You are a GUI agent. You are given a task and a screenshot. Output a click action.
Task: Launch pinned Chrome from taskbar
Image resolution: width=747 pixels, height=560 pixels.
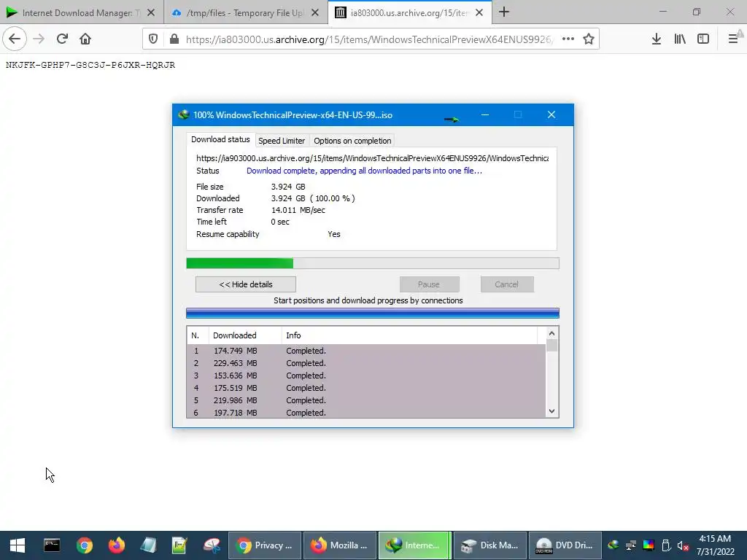coord(85,545)
